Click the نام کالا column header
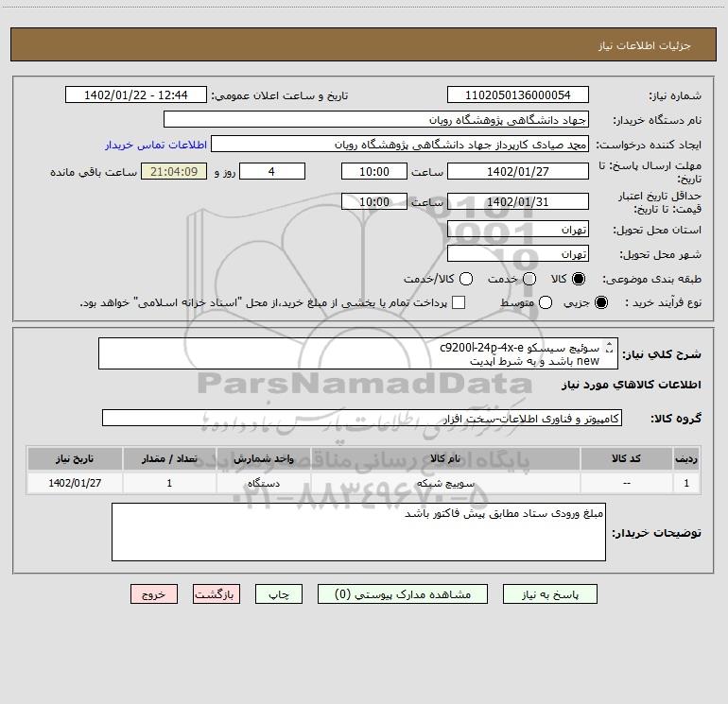The image size is (728, 704). pos(445,458)
